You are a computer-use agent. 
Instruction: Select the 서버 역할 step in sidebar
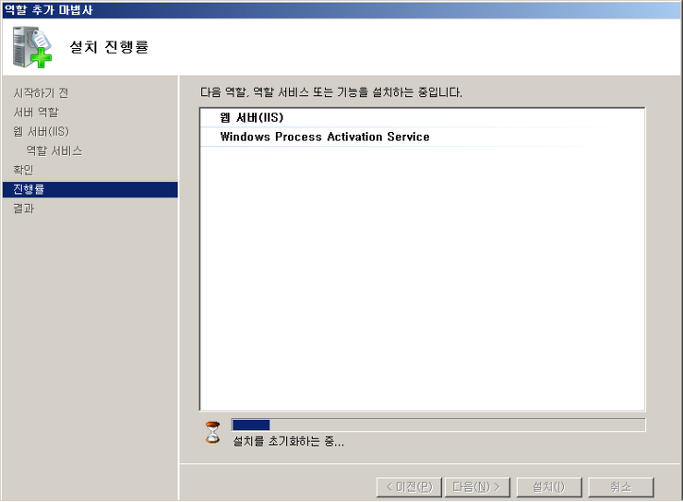pos(36,112)
